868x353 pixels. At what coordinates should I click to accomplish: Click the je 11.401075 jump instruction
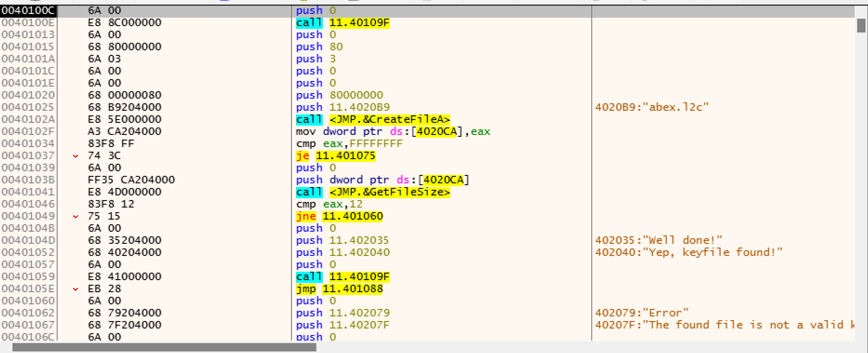[336, 156]
